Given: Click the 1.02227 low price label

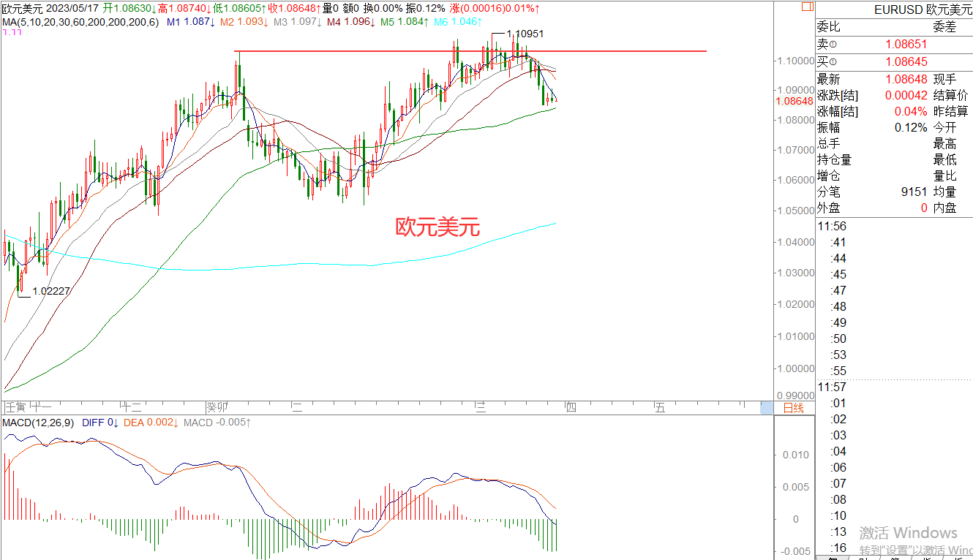Looking at the screenshot, I should tap(51, 291).
